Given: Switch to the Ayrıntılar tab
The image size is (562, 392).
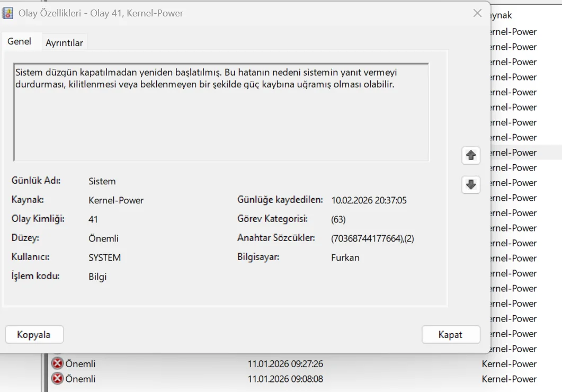Looking at the screenshot, I should [x=64, y=43].
